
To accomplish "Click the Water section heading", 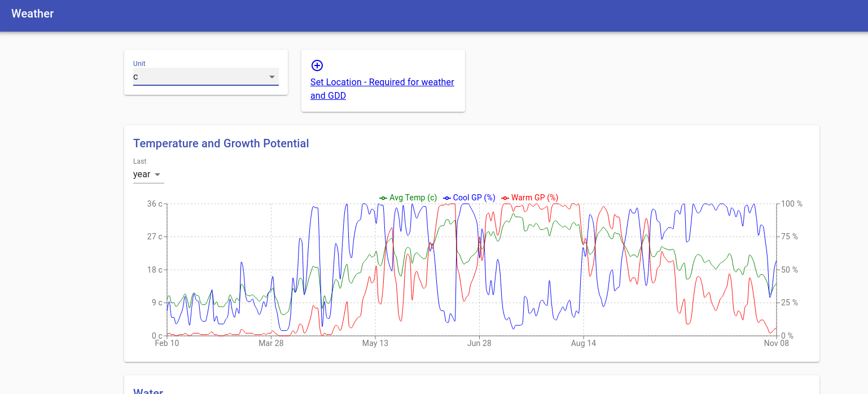I will [148, 391].
